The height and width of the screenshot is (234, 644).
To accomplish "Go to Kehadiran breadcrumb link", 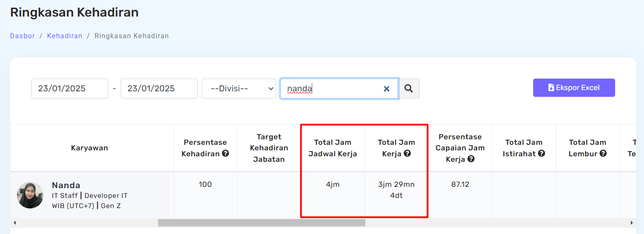I will pyautogui.click(x=65, y=36).
